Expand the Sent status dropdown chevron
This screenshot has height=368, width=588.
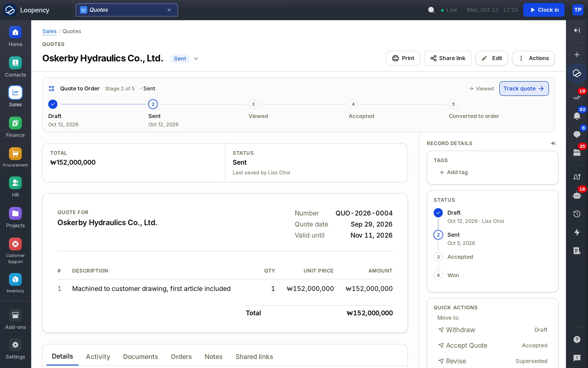[x=196, y=59]
